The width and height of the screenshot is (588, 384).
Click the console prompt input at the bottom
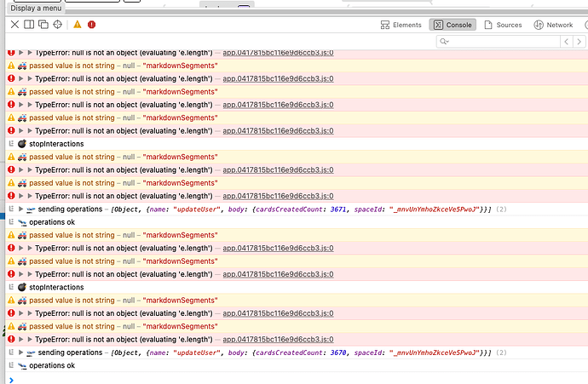pyautogui.click(x=298, y=377)
